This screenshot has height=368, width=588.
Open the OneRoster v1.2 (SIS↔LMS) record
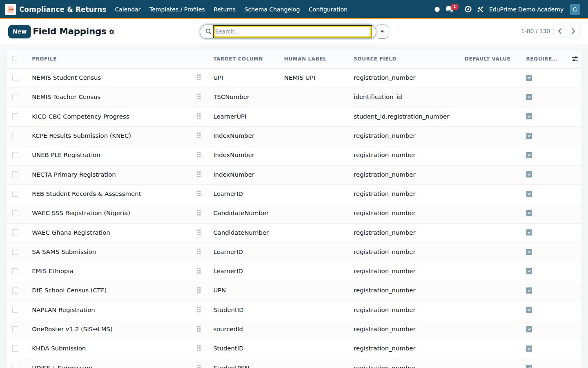[72, 329]
